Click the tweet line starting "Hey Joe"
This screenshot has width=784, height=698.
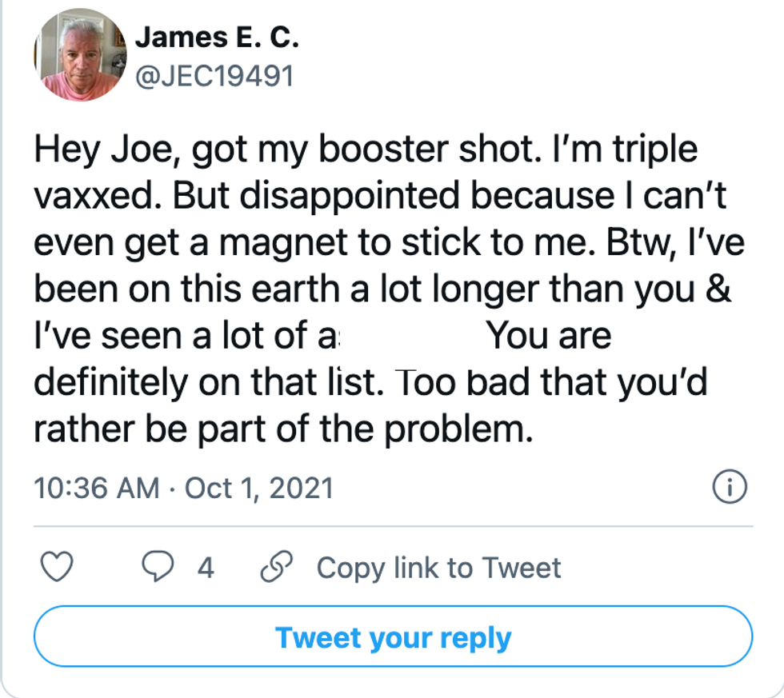pos(366,151)
